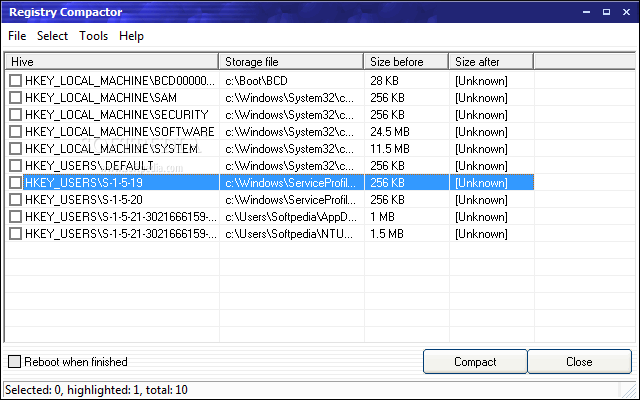Image resolution: width=640 pixels, height=400 pixels.
Task: Select the HKEY_LOCAL_MACHINE\SYSTEM checkbox
Action: (16, 149)
